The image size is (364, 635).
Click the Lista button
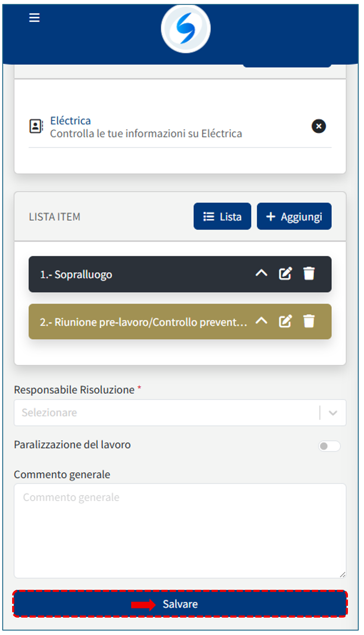pos(222,216)
